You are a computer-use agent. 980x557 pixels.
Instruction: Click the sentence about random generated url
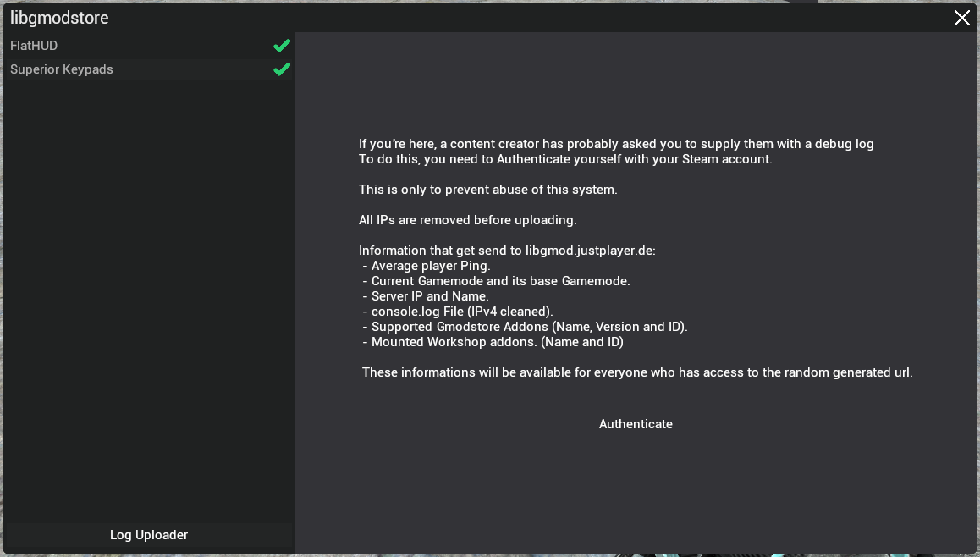(x=637, y=372)
